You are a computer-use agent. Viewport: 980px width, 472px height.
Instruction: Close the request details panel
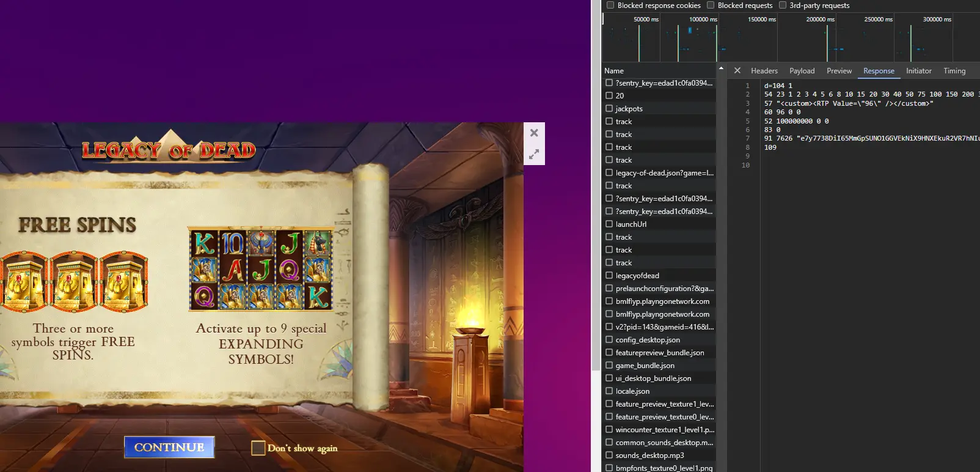(737, 71)
